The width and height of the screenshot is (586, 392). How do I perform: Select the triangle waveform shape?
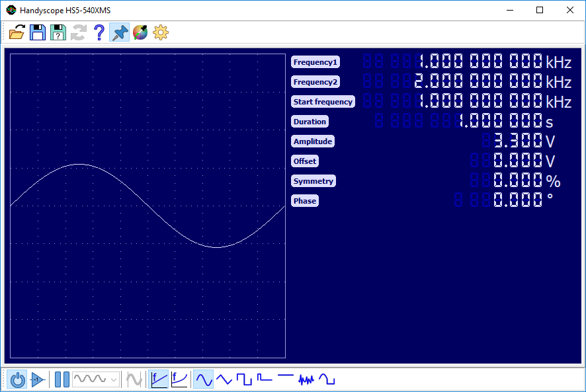point(224,379)
